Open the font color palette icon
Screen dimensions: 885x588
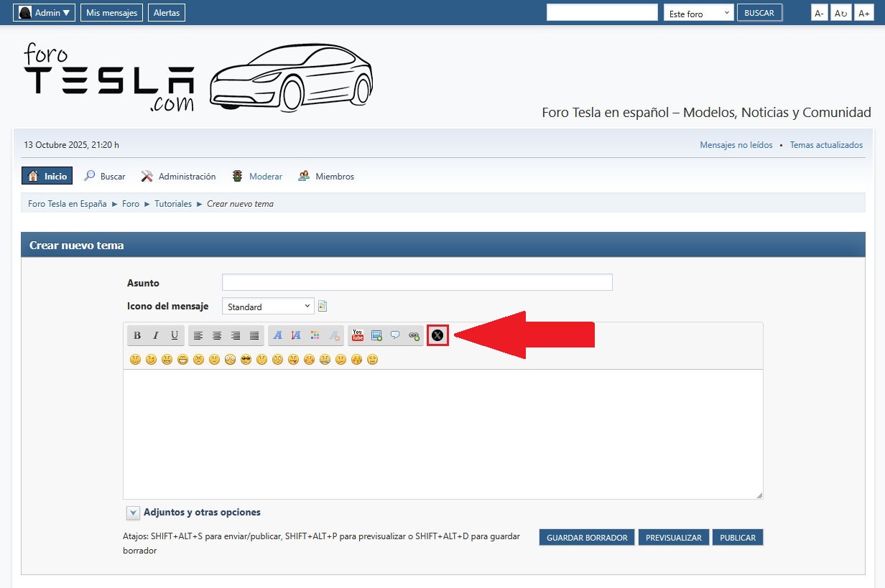pos(315,335)
